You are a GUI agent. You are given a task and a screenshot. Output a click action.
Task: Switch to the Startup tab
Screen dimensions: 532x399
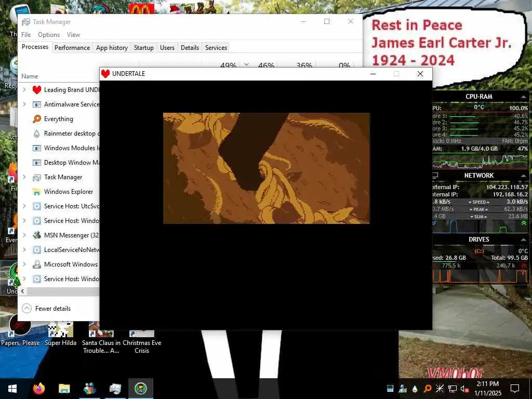click(x=144, y=48)
